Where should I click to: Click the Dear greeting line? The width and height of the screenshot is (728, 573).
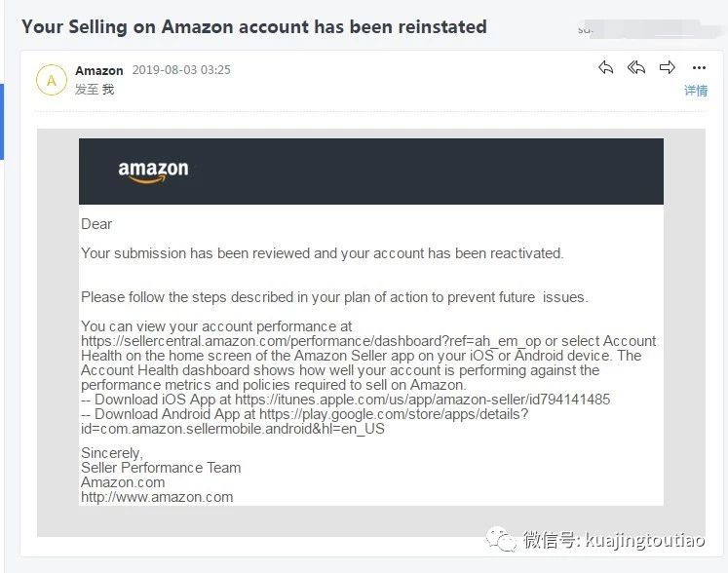(x=96, y=224)
